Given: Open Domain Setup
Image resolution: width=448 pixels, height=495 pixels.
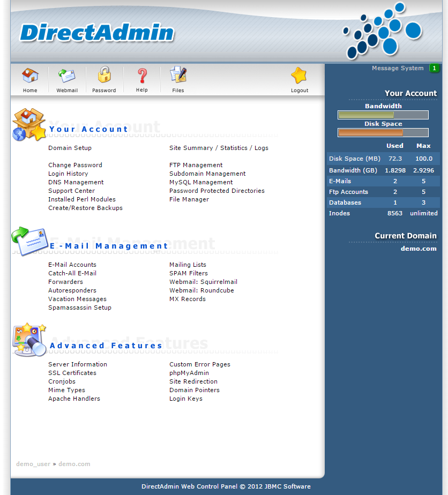Looking at the screenshot, I should (70, 148).
